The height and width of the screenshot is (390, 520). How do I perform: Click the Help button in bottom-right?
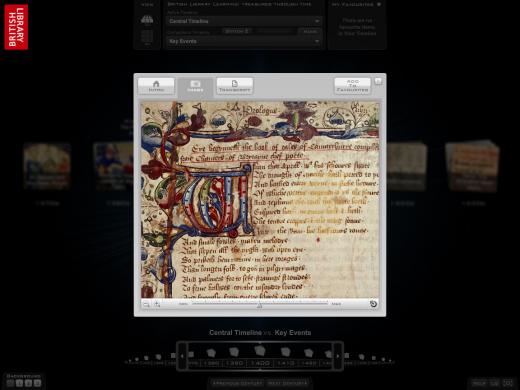tap(479, 383)
